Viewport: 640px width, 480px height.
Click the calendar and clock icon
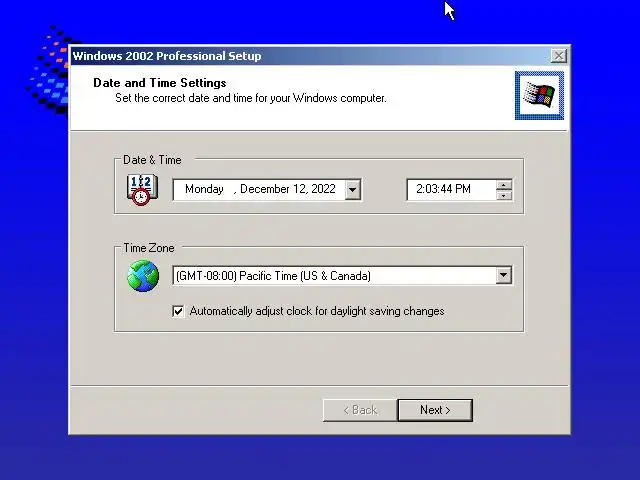pyautogui.click(x=142, y=190)
